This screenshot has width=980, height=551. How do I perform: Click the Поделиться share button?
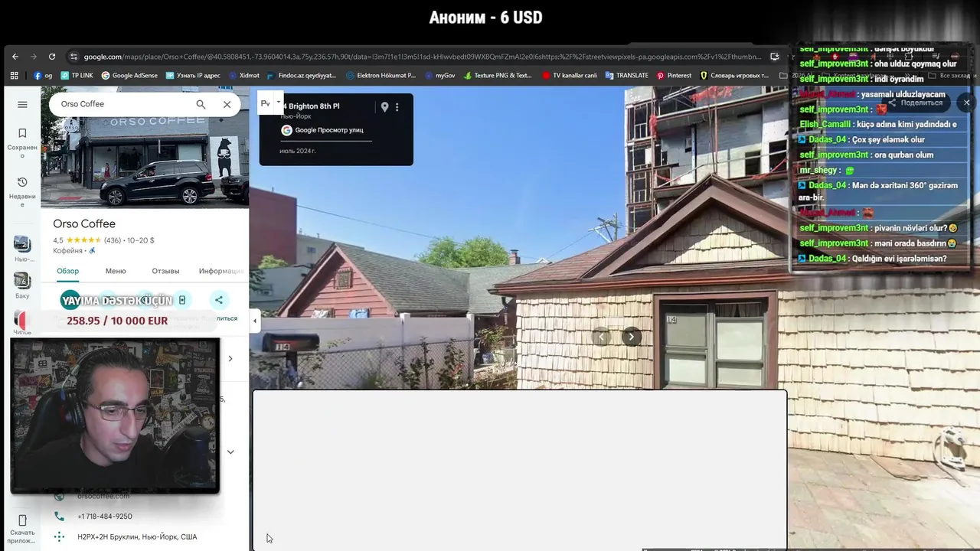pyautogui.click(x=916, y=103)
